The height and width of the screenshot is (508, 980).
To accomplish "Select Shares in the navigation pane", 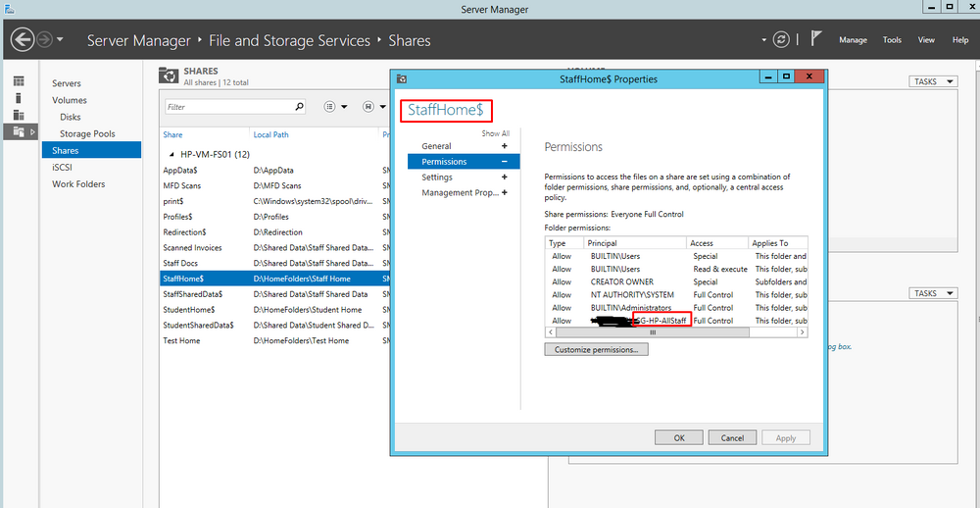I will click(x=91, y=151).
